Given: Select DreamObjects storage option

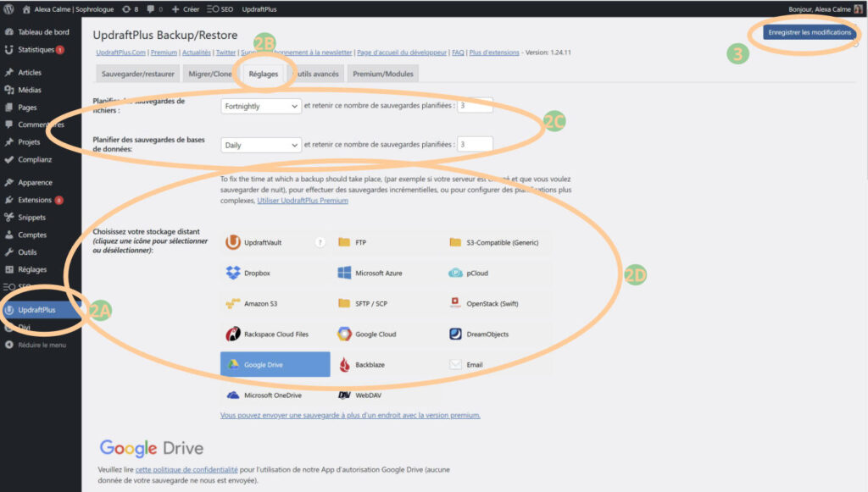Looking at the screenshot, I should [497, 334].
